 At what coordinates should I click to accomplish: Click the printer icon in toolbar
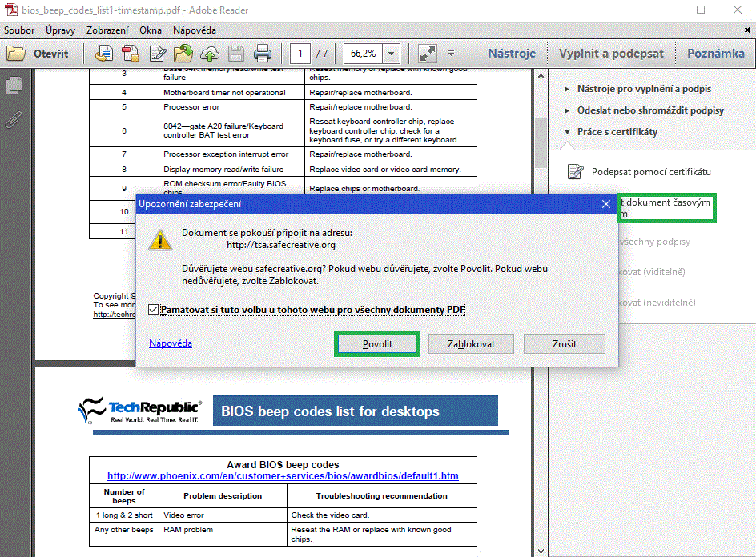(x=263, y=54)
